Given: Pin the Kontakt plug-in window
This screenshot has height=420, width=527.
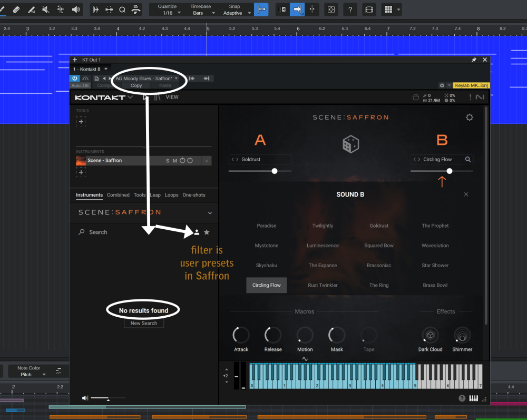Looking at the screenshot, I should tap(474, 60).
